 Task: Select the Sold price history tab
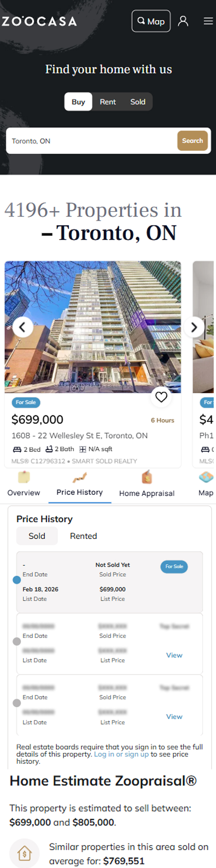37,536
